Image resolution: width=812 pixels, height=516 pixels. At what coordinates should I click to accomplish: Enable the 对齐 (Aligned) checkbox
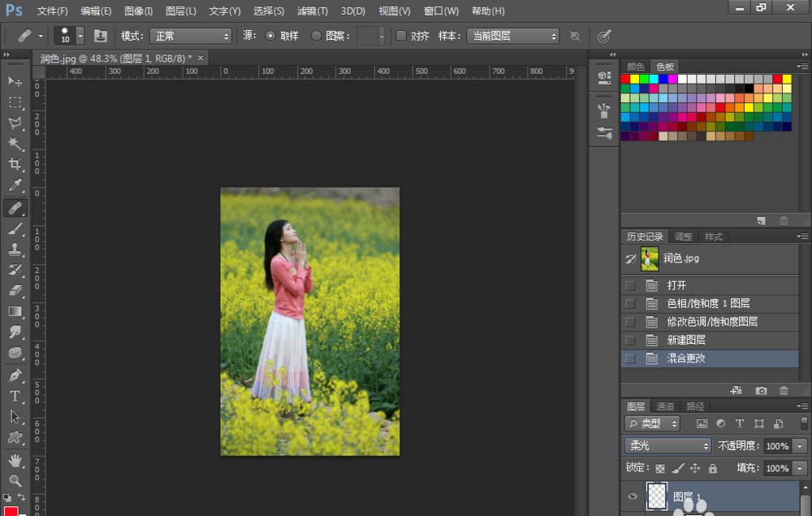coord(401,37)
